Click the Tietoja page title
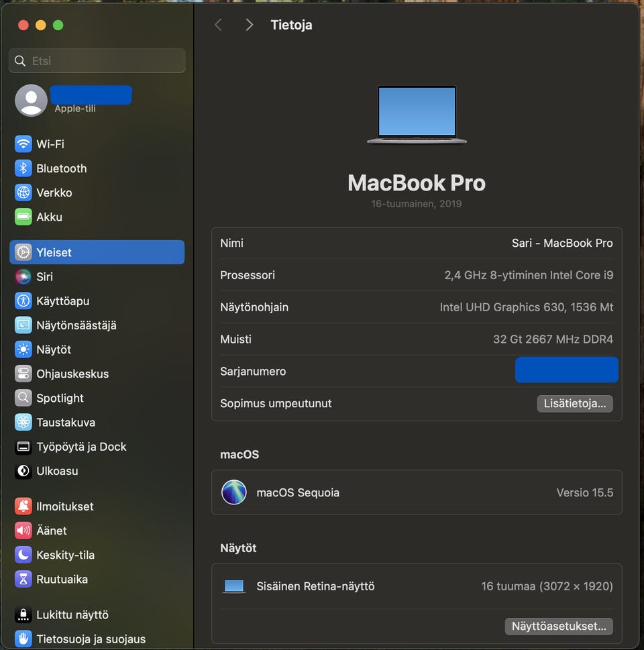Viewport: 644px width, 650px height. 291,25
